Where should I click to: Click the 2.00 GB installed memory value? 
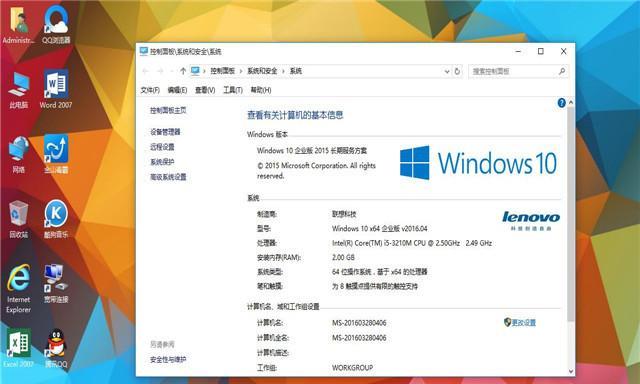pyautogui.click(x=343, y=257)
